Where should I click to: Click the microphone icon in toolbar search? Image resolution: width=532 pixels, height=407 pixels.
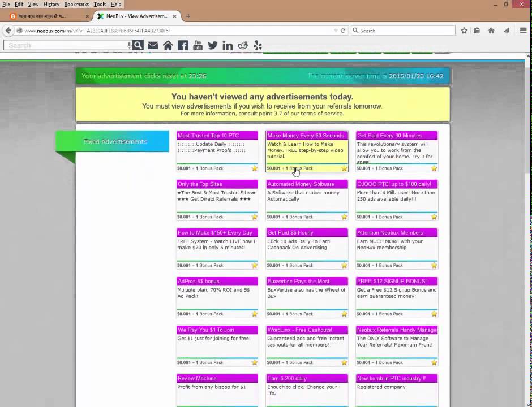[x=129, y=45]
